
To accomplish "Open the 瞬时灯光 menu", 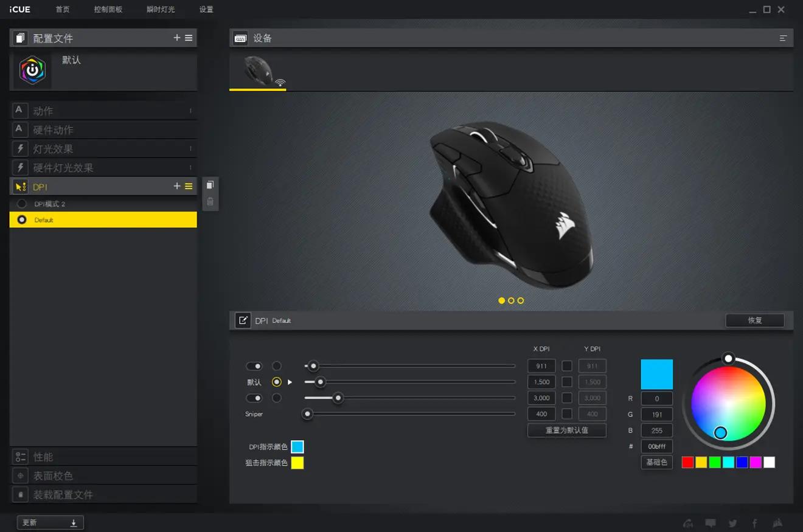I will (161, 10).
